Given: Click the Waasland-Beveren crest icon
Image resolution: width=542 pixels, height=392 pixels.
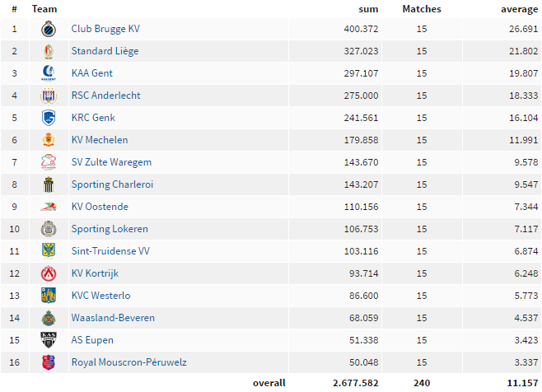Looking at the screenshot, I should (49, 318).
